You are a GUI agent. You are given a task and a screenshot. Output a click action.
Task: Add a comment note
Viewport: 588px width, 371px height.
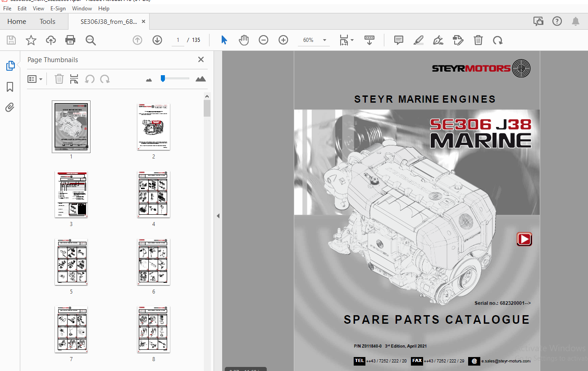(x=399, y=40)
